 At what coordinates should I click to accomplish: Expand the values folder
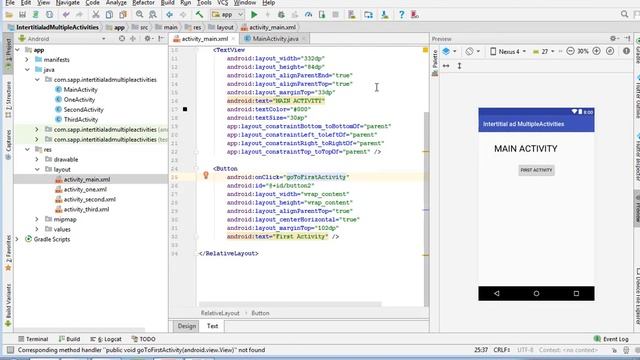pos(37,229)
